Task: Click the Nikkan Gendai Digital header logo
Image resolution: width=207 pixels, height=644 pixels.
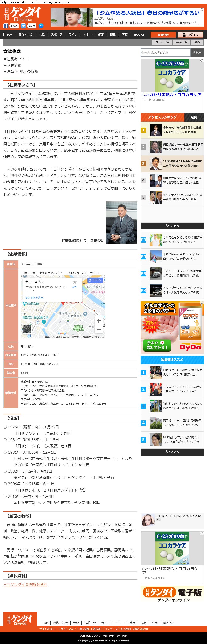Action: 22,14
